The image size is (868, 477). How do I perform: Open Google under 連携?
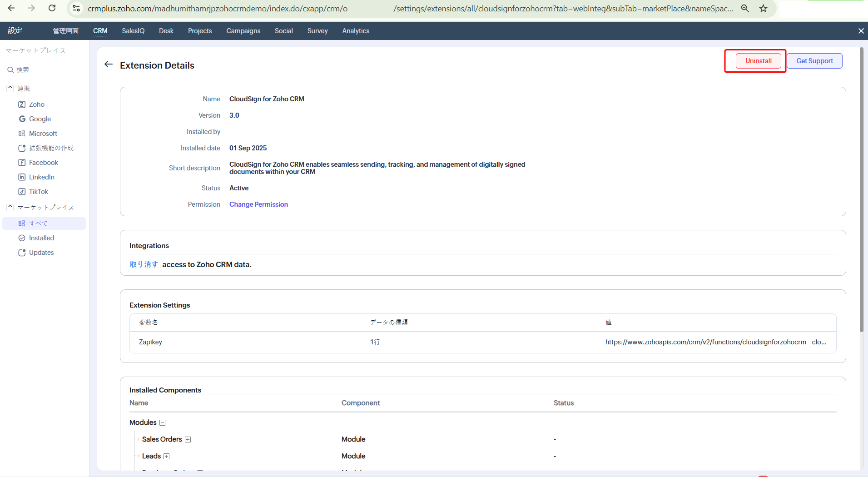40,119
